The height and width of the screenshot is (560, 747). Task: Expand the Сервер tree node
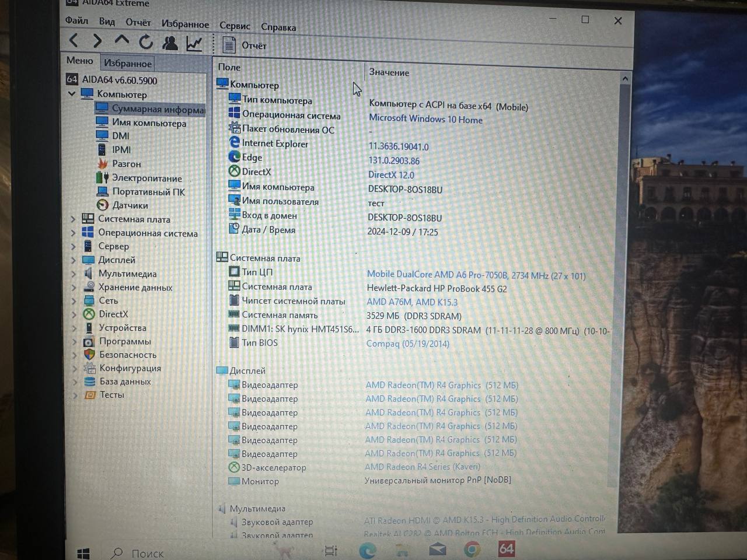coord(73,246)
